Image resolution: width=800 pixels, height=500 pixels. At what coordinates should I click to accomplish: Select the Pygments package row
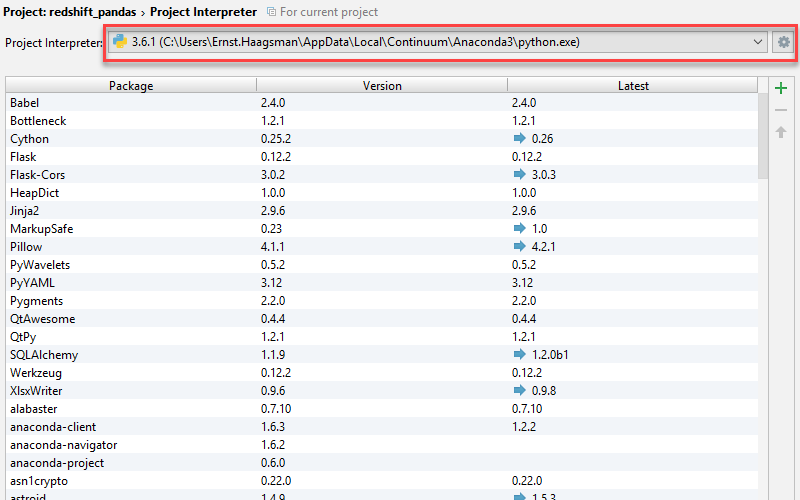pos(382,301)
